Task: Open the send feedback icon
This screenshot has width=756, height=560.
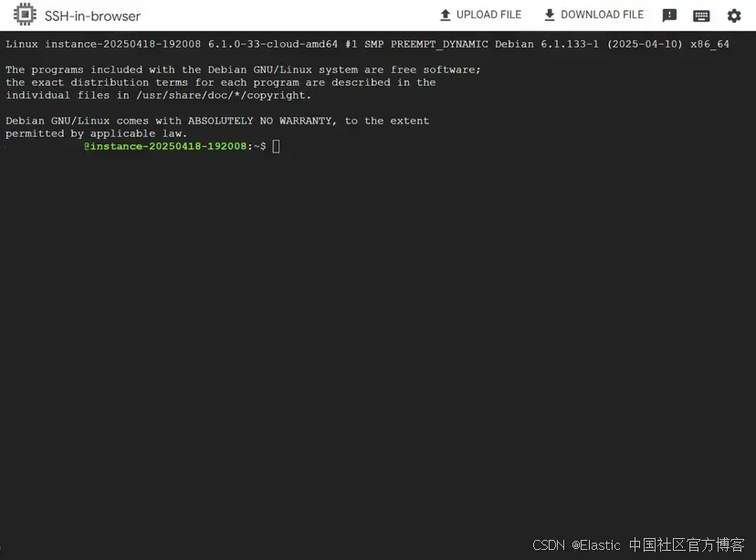Action: pos(669,16)
